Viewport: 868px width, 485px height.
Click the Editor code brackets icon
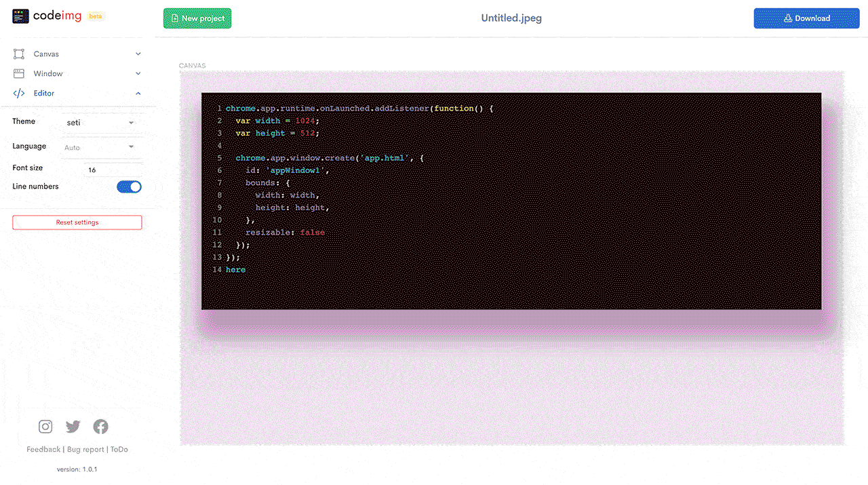[19, 93]
